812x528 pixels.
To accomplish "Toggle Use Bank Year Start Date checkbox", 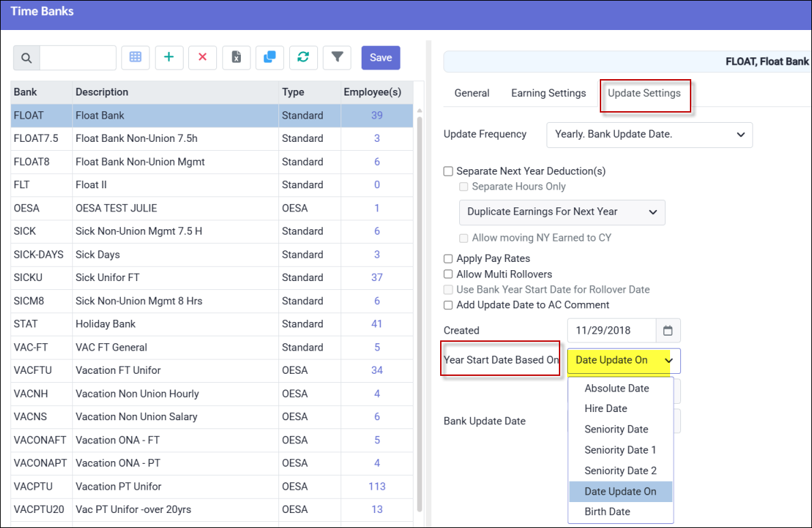I will click(x=448, y=290).
